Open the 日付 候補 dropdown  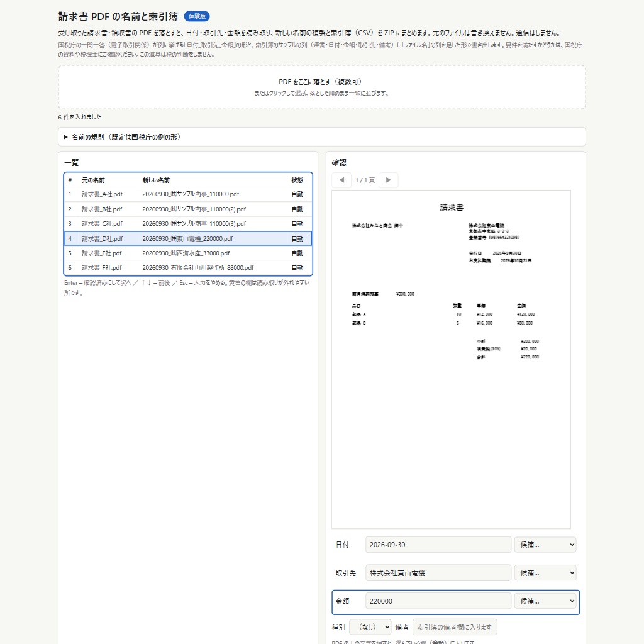[x=545, y=545]
